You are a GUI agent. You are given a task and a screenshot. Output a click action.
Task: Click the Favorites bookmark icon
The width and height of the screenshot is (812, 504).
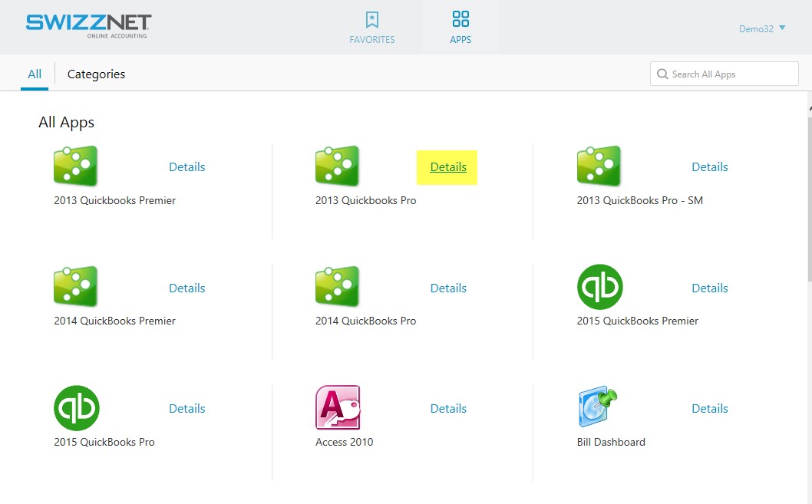point(371,20)
